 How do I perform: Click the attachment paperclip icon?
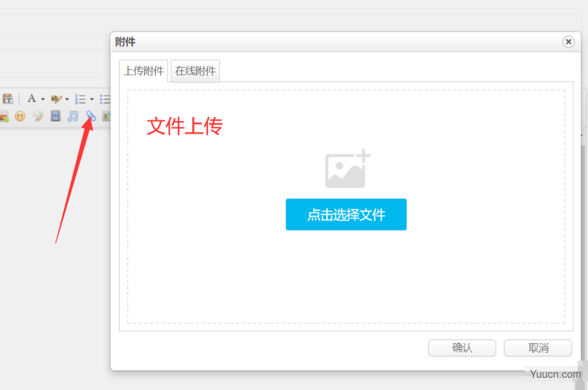tap(91, 116)
